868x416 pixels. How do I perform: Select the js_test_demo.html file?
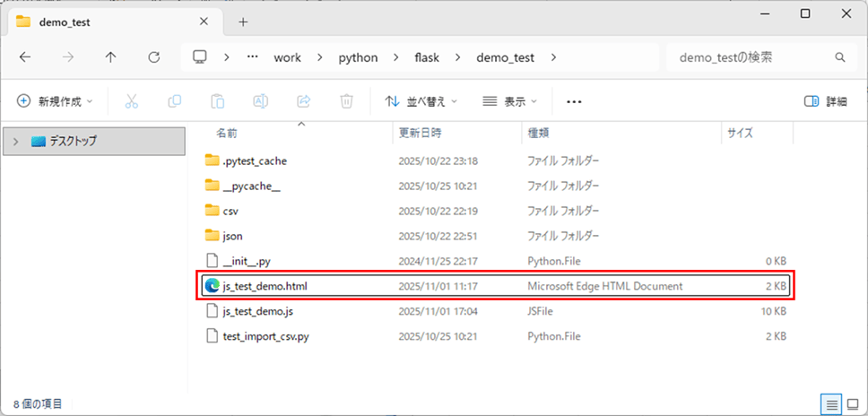pos(496,286)
